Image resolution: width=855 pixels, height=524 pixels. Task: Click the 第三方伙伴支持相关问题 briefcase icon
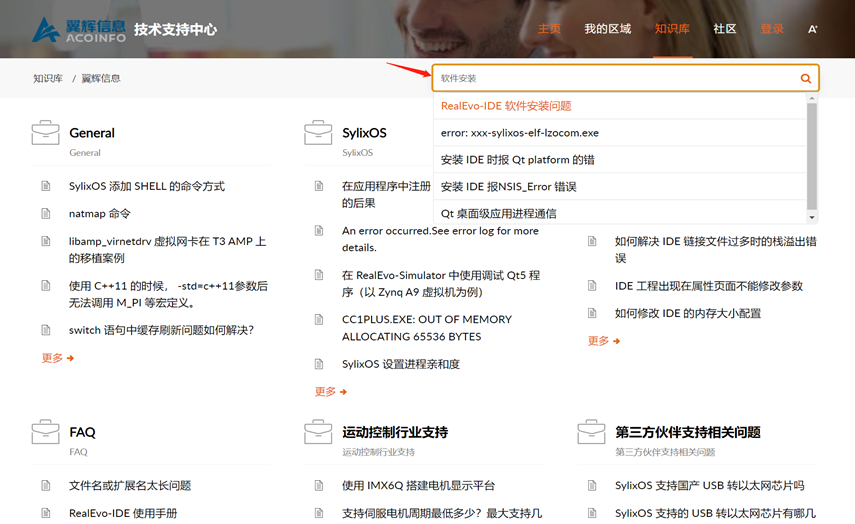(x=591, y=432)
